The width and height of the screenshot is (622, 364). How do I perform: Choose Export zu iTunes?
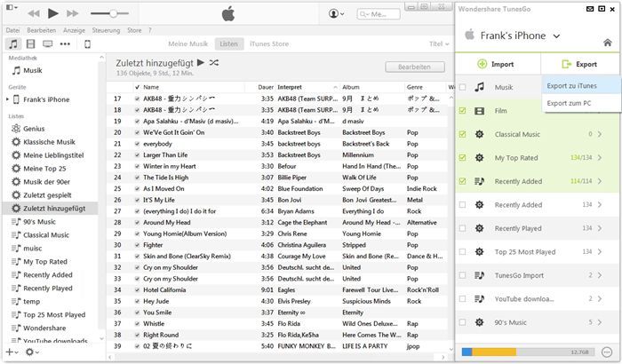581,86
